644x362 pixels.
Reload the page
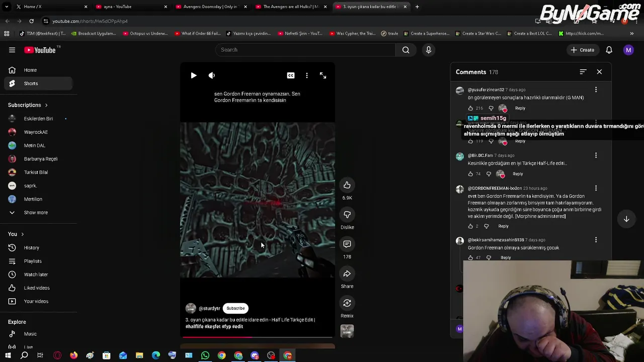click(x=31, y=21)
